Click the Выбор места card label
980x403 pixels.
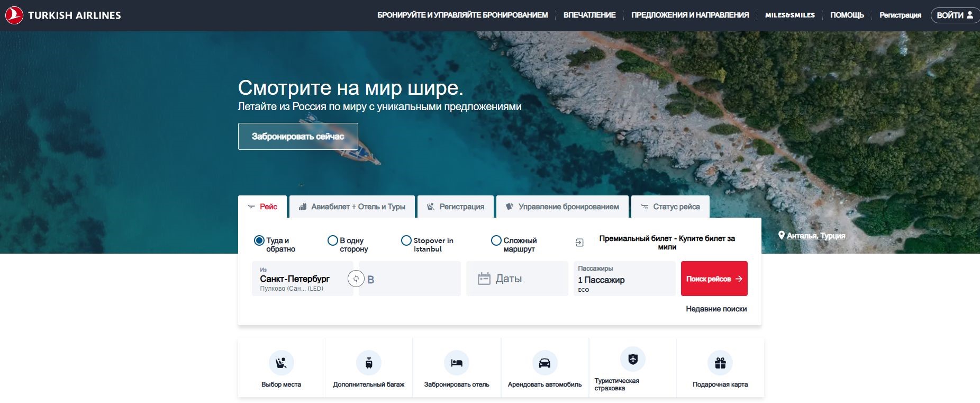pyautogui.click(x=281, y=384)
